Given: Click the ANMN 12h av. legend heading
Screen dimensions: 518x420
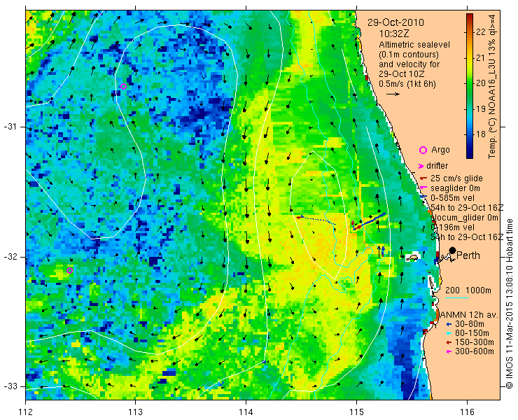Looking at the screenshot, I should (469, 315).
